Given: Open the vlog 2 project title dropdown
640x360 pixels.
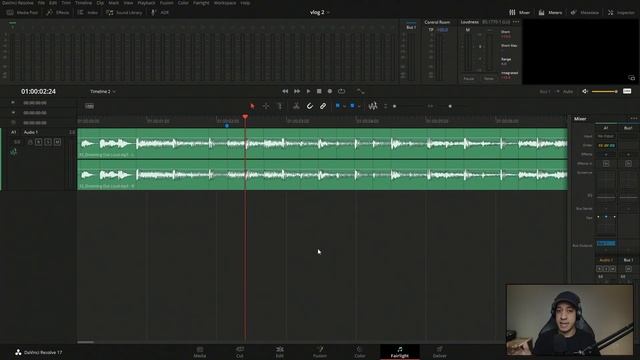Looking at the screenshot, I should click(x=320, y=12).
